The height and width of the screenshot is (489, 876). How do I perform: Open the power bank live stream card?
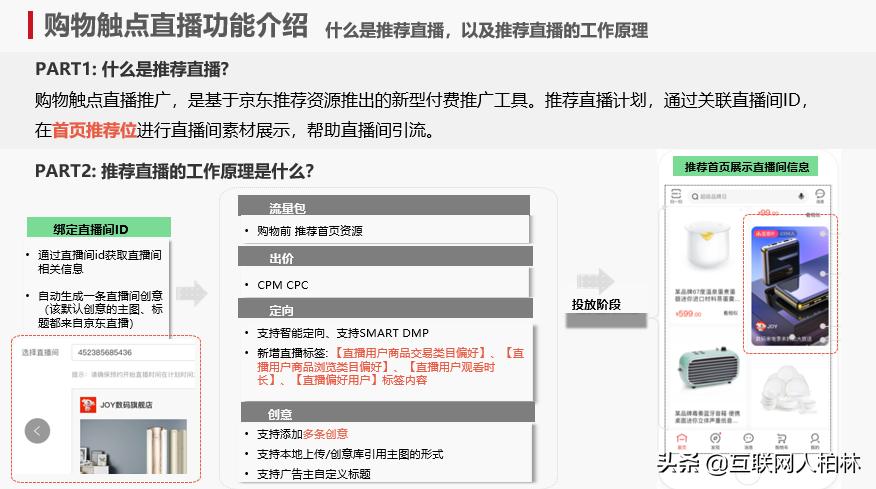790,286
